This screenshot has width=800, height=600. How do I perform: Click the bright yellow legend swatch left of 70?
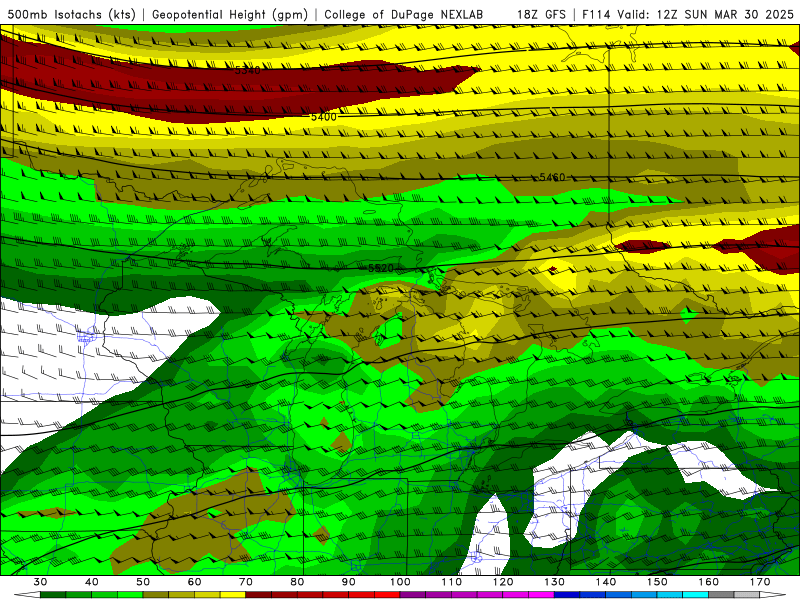coord(233,595)
